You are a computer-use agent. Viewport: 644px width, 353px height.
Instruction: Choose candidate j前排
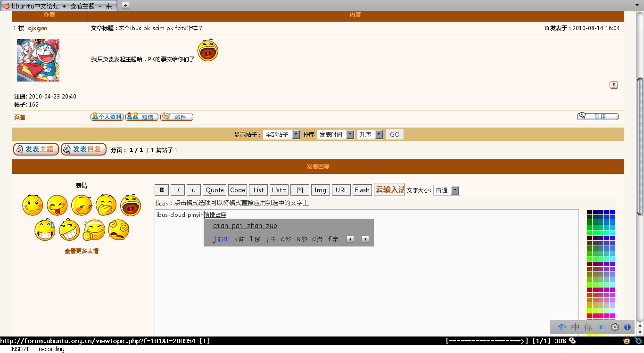221,239
